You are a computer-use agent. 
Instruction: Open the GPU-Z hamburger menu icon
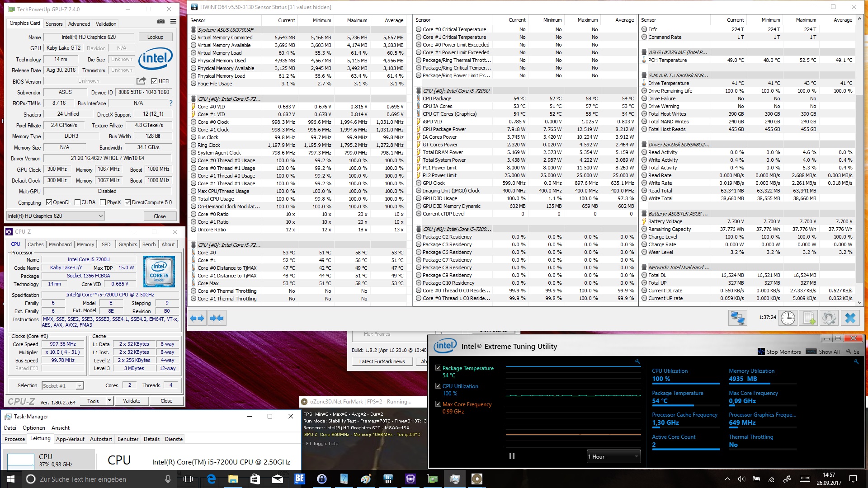[x=173, y=21]
